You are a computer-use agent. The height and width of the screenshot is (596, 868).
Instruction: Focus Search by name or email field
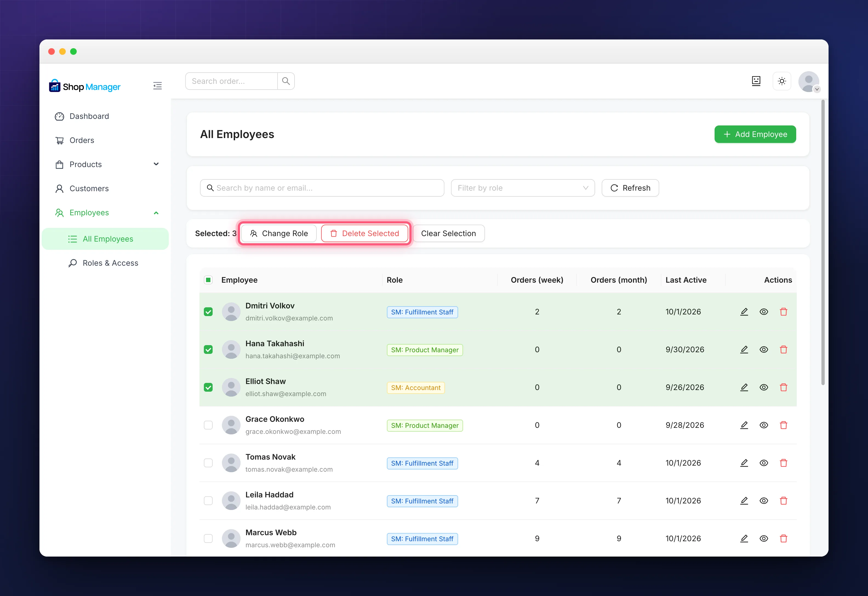[322, 188]
